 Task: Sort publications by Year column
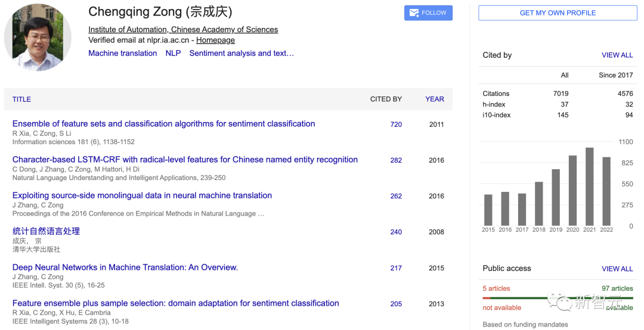[x=435, y=99]
